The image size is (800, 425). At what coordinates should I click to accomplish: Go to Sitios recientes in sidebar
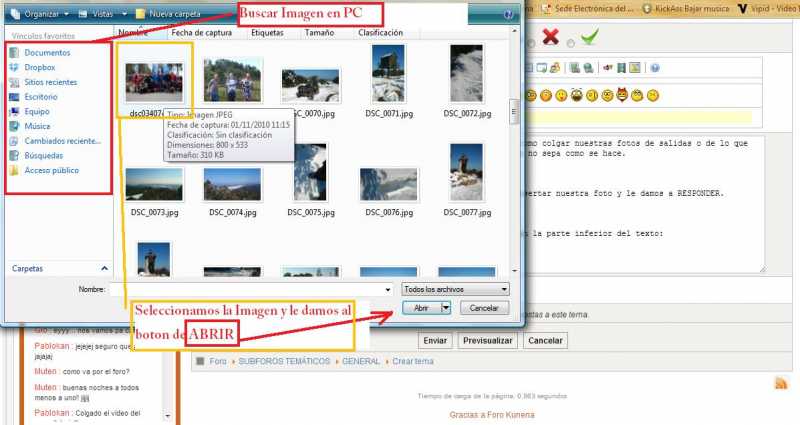50,82
